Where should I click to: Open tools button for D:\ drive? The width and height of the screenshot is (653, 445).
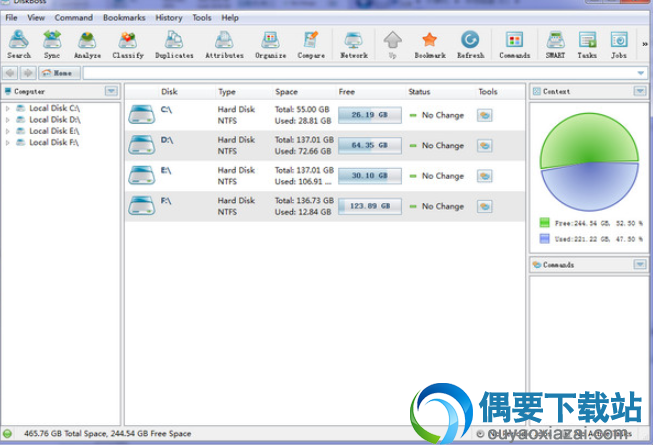coord(485,146)
